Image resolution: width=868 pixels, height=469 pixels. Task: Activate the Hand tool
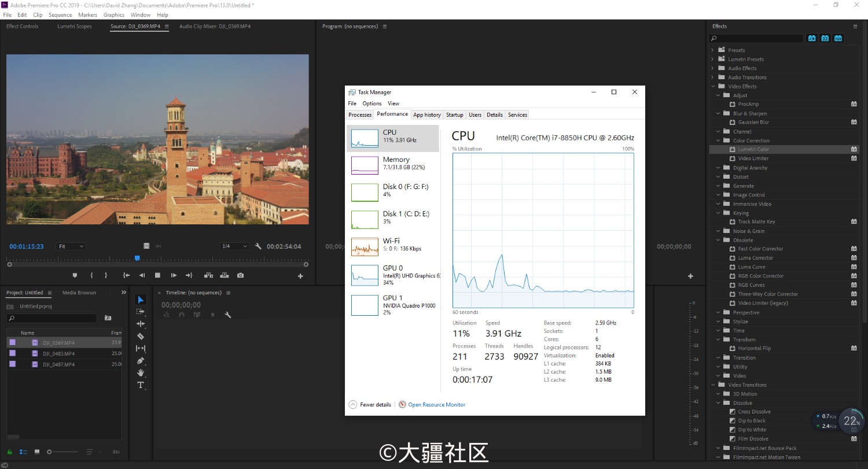pos(141,373)
